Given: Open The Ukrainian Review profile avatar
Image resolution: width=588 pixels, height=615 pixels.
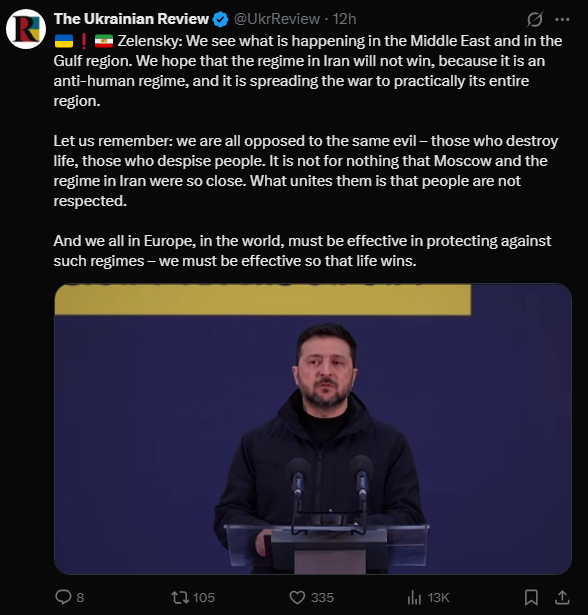Looking at the screenshot, I should point(26,29).
